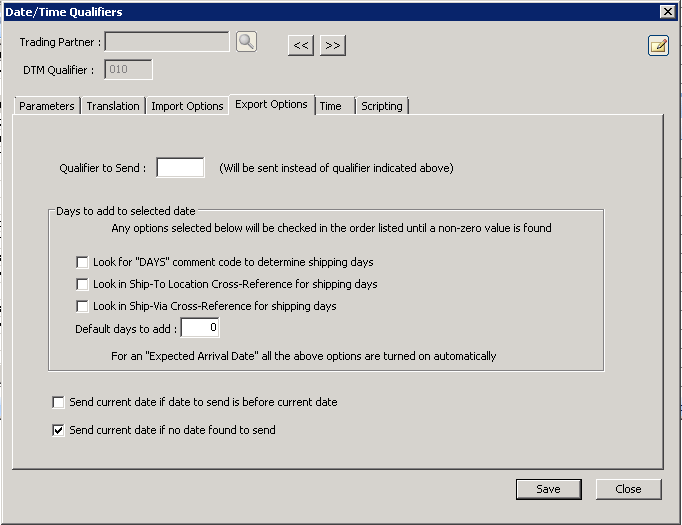Click the Qualifier to Send input field
This screenshot has height=525, width=682.
tap(180, 168)
